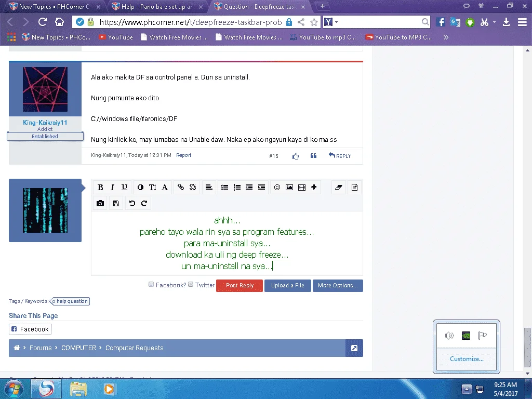532x399 pixels.
Task: Open Forums breadcrumb
Action: [41, 348]
